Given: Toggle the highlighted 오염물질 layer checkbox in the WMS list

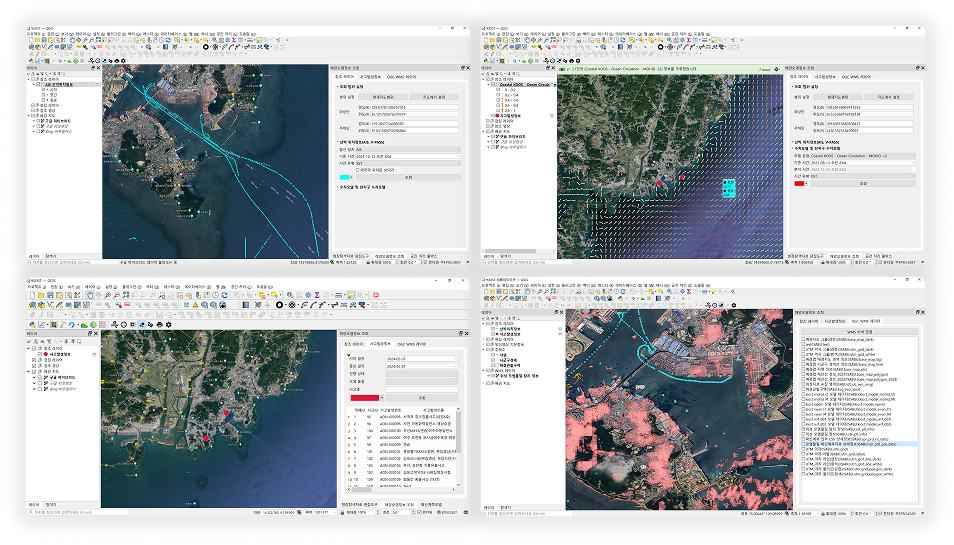Looking at the screenshot, I should tap(801, 443).
